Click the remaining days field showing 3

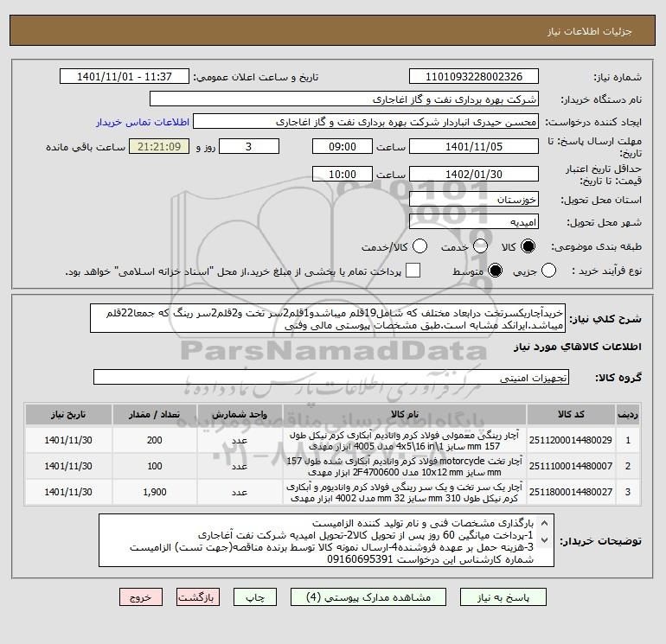click(249, 146)
